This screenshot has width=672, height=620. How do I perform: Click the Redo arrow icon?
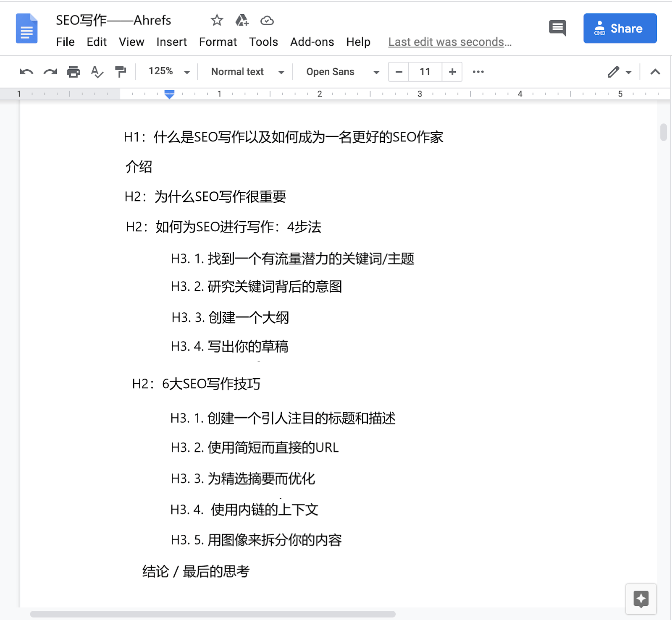[50, 72]
